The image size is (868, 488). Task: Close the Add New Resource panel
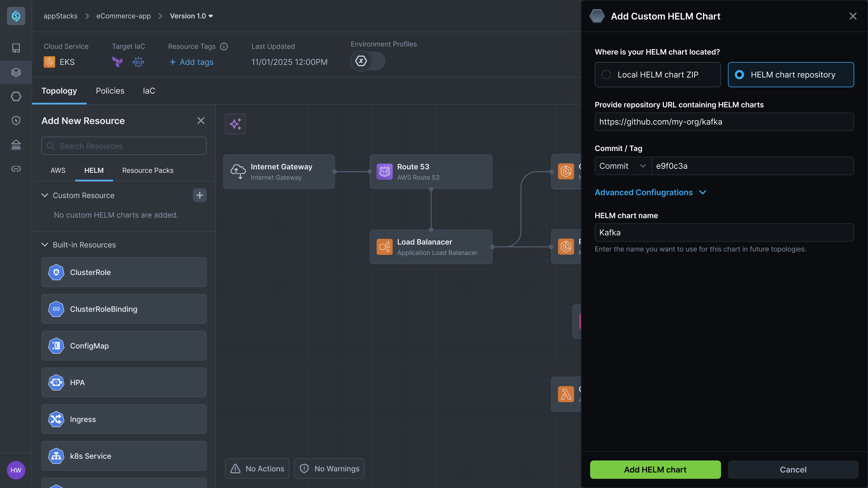point(201,121)
